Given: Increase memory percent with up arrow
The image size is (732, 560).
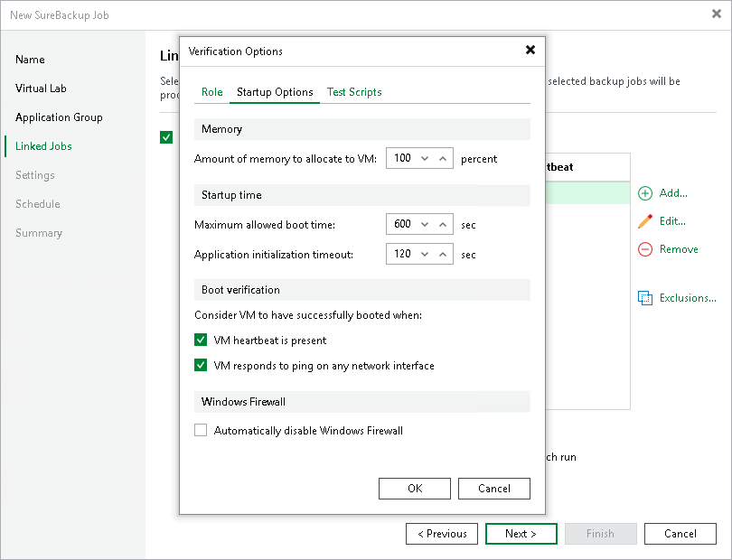Looking at the screenshot, I should click(443, 159).
